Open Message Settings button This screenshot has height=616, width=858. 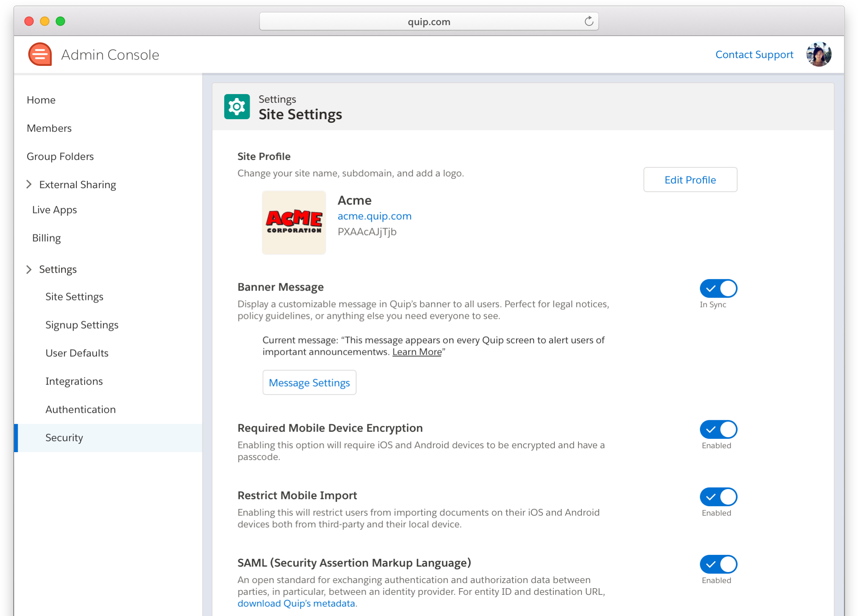coord(309,382)
